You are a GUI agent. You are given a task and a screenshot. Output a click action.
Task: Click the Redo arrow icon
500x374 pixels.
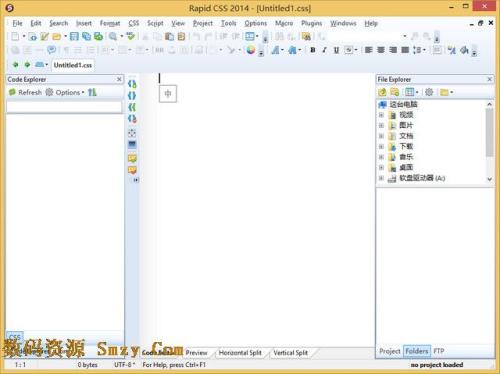(208, 36)
